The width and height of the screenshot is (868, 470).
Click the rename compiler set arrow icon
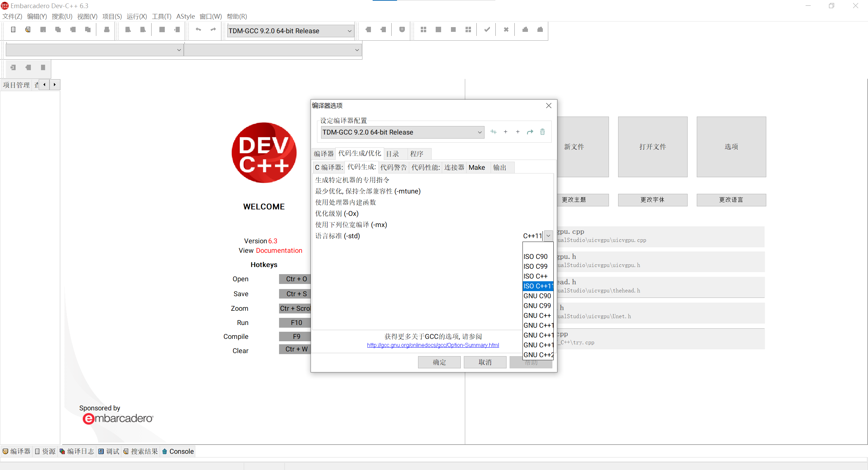point(530,132)
